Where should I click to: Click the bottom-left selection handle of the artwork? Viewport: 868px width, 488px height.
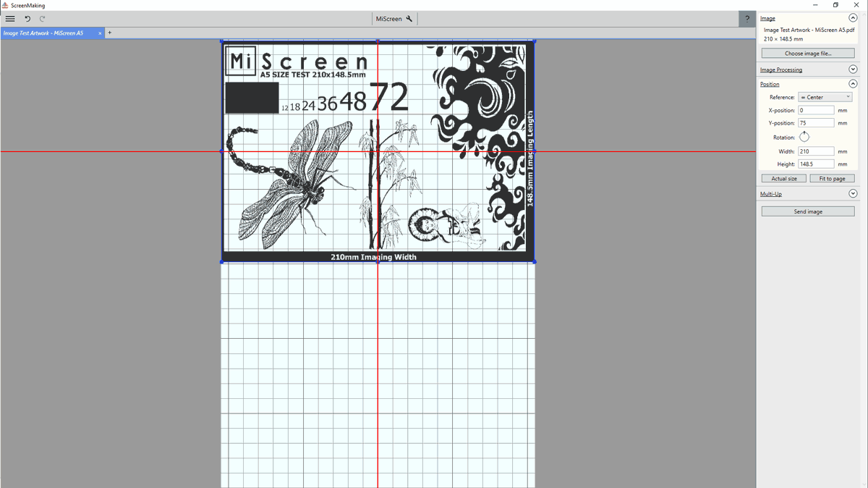(x=221, y=261)
